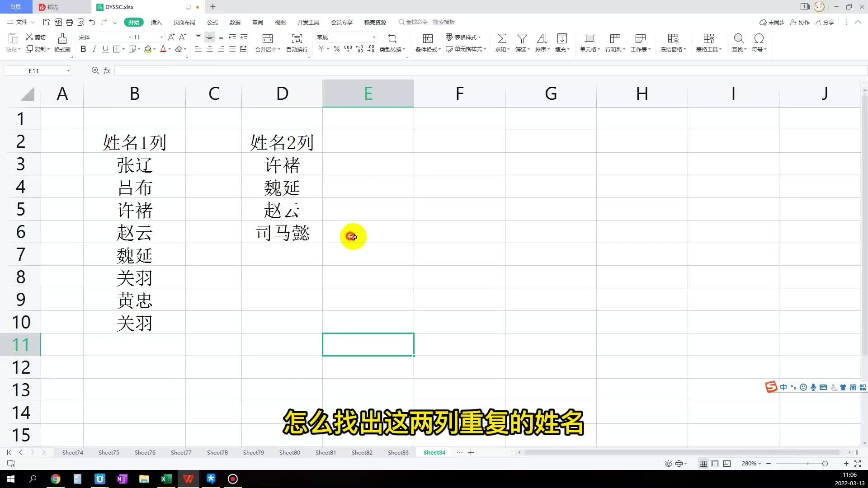868x488 pixels.
Task: Click the Find magnifier icon in ribbon
Action: 739,39
